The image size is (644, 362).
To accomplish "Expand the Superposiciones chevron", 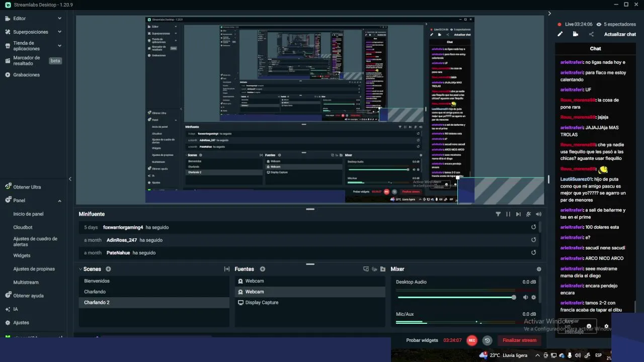I will (x=59, y=32).
